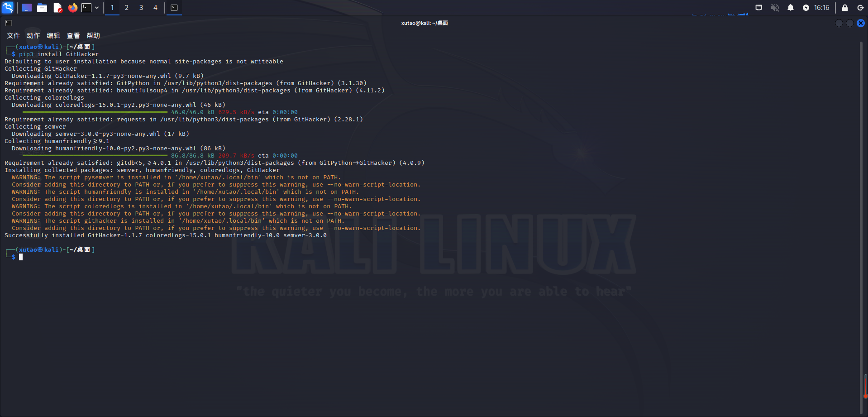Click the lock screen icon
Image resolution: width=868 pixels, height=417 pixels.
click(845, 8)
